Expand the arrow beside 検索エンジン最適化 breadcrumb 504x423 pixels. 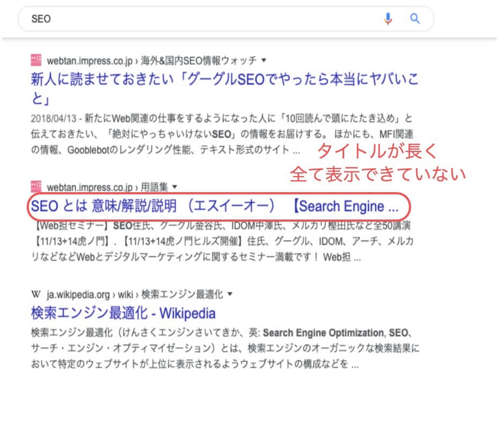pyautogui.click(x=230, y=294)
